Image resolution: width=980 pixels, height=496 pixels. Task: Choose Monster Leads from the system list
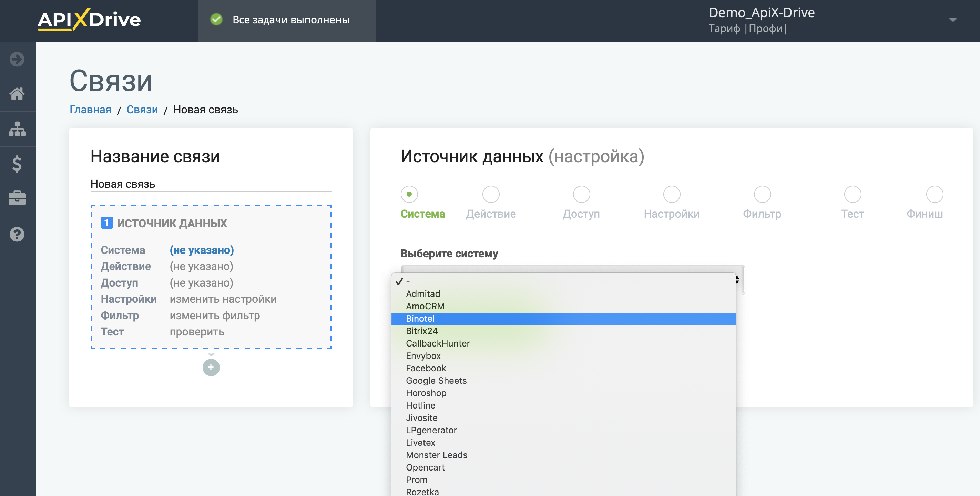(x=563, y=455)
